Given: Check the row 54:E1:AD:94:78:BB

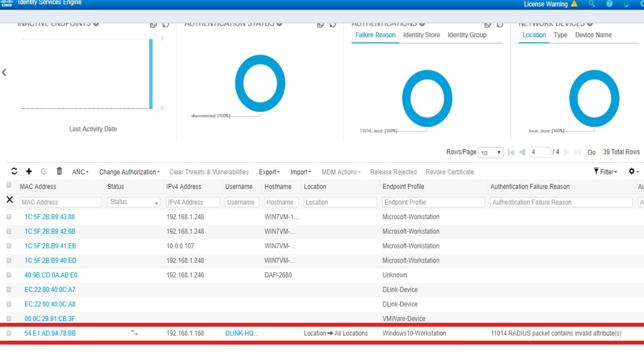Looking at the screenshot, I should pyautogui.click(x=8, y=333).
